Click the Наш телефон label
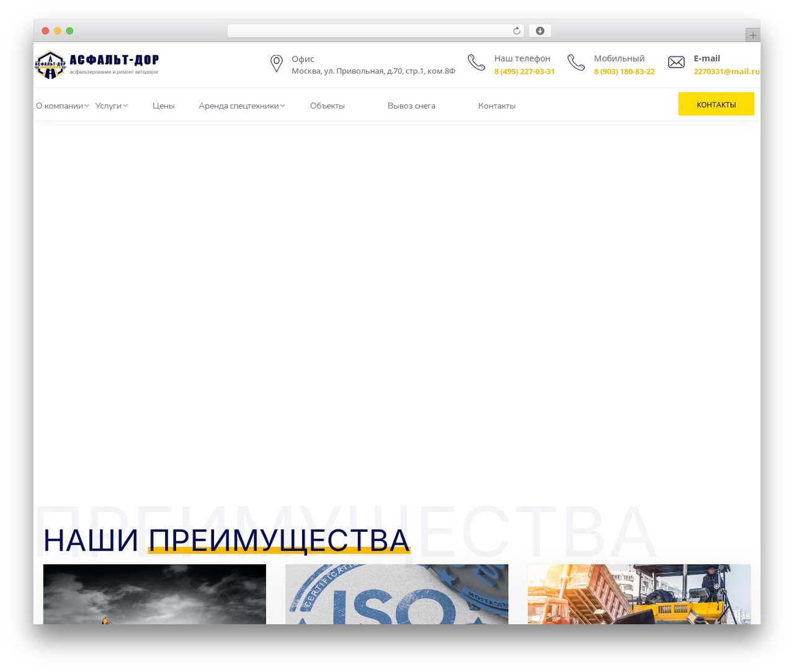The image size is (794, 672). click(x=522, y=58)
